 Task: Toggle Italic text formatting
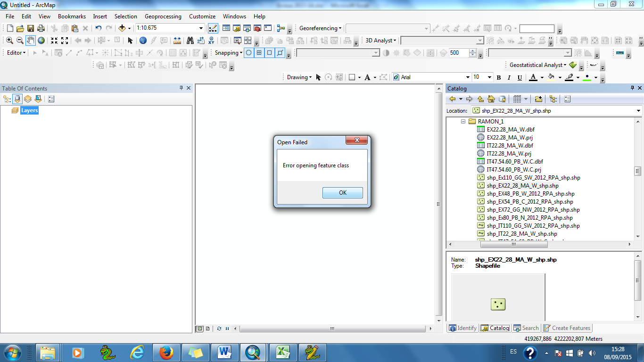(509, 77)
